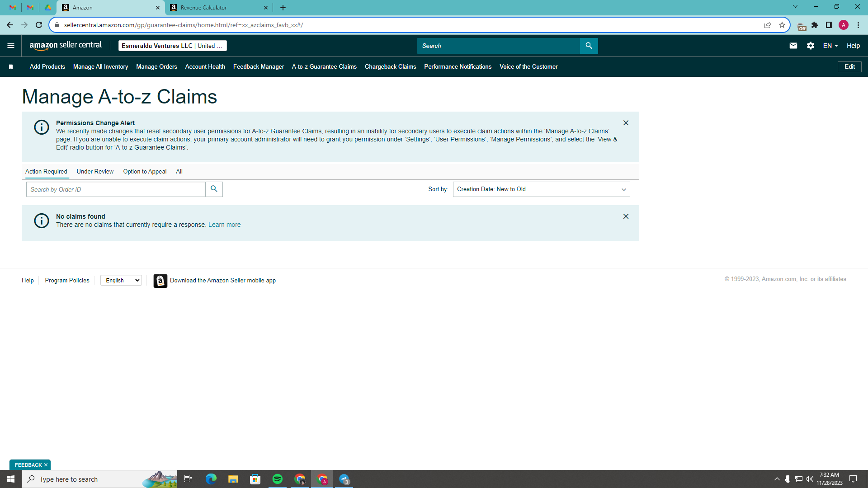Open Chargeback Claims
This screenshot has width=868, height=488.
coord(390,67)
